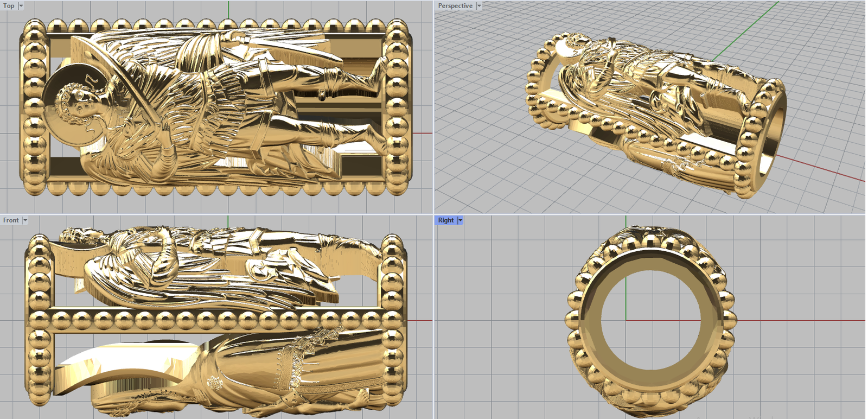The width and height of the screenshot is (868, 419).
Task: Expand the Right viewport menu arrow
Action: [x=461, y=220]
